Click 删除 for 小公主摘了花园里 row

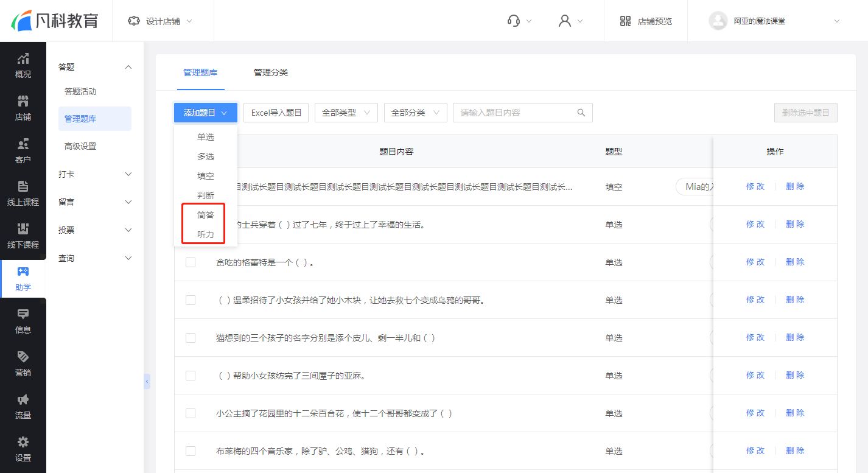[x=795, y=413]
